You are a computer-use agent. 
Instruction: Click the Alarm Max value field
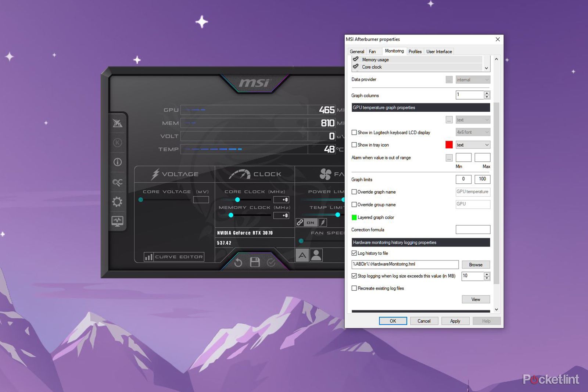pyautogui.click(x=483, y=158)
